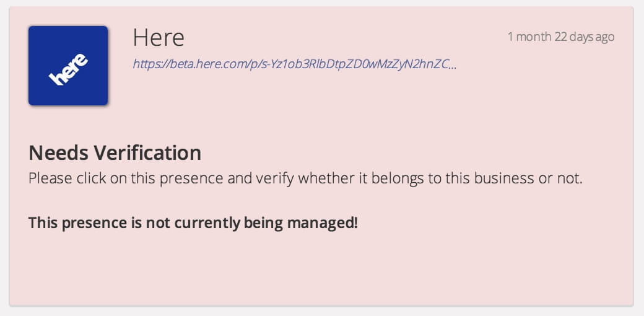Click the word 'Verification' in the heading

147,153
